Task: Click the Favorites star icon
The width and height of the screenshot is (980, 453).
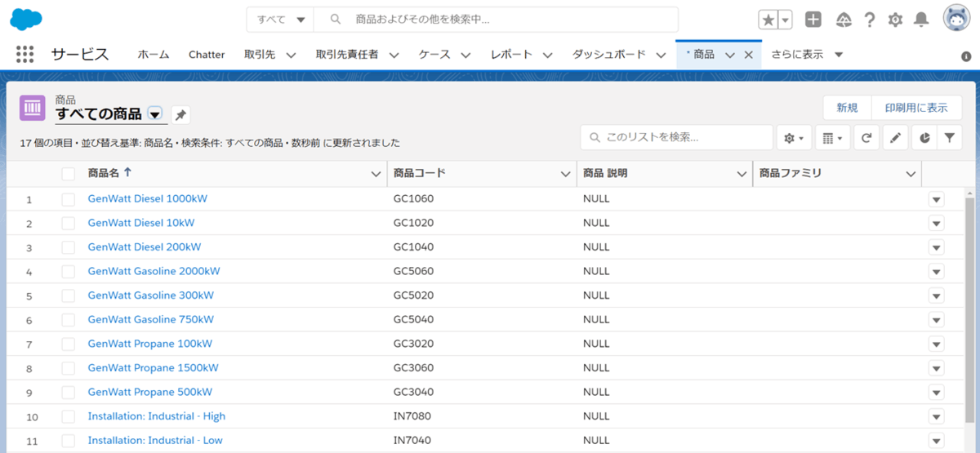Action: point(768,20)
